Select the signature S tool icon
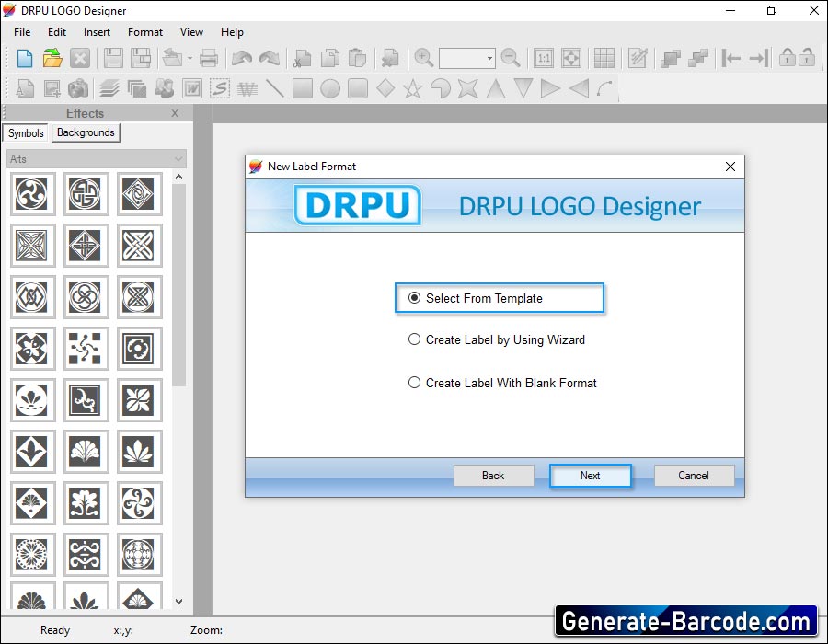 click(x=220, y=88)
